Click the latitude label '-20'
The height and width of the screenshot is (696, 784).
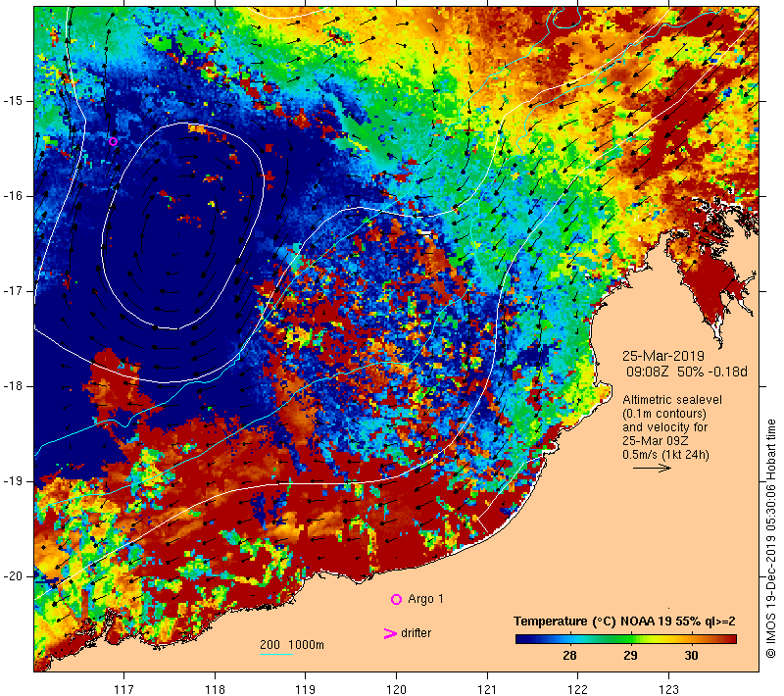click(x=12, y=576)
